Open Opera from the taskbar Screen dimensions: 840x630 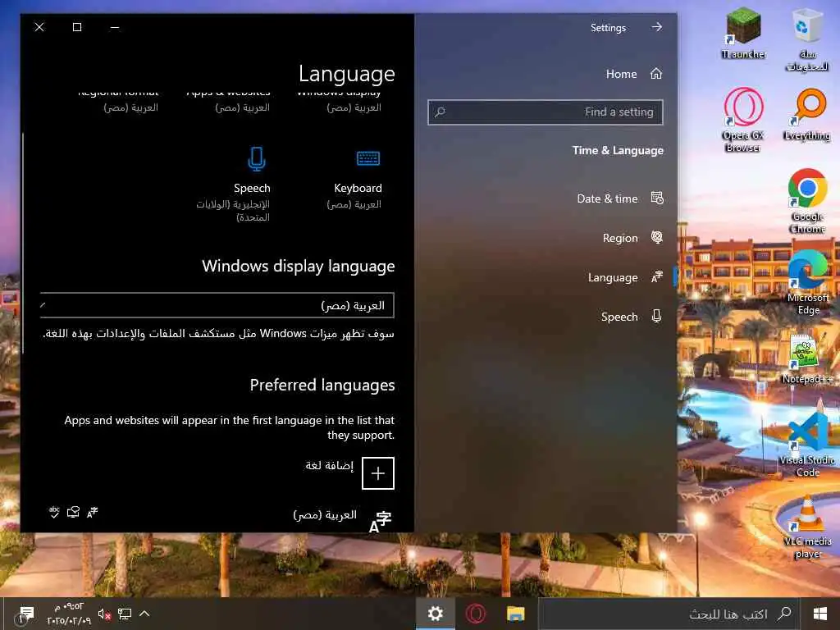(475, 614)
